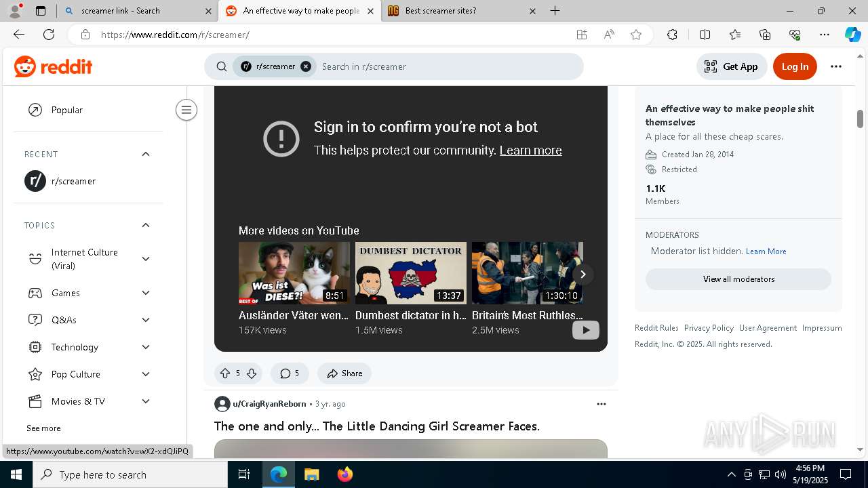The width and height of the screenshot is (868, 488).
Task: Open User Agreement link
Action: 768,328
